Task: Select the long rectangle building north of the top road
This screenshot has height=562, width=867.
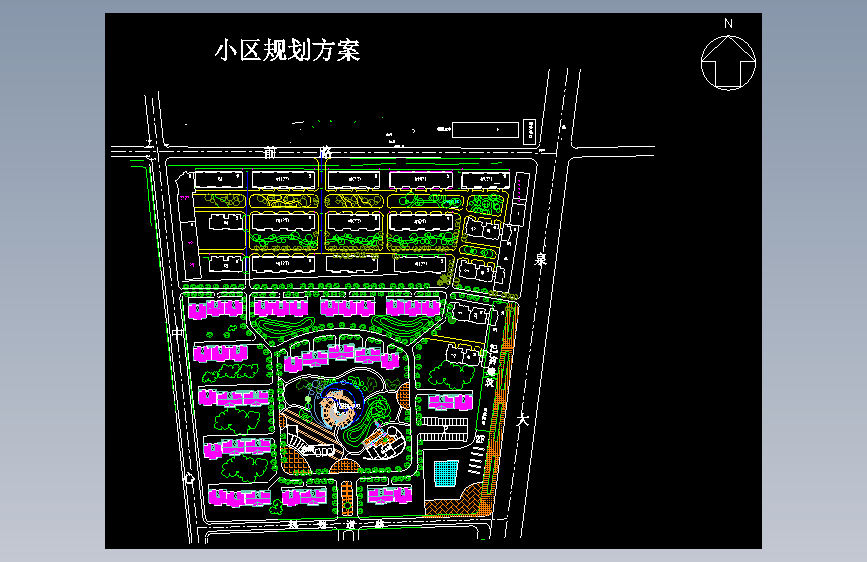Action: click(x=485, y=130)
